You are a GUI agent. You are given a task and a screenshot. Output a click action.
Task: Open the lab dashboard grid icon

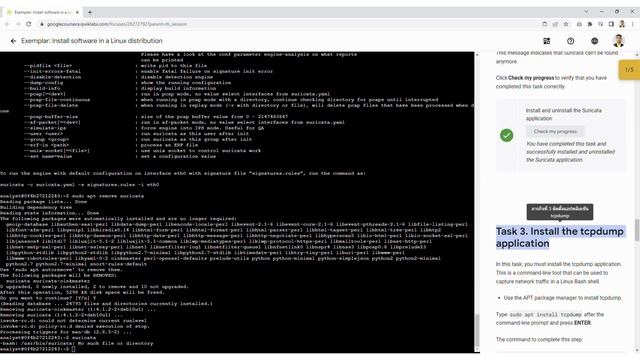tap(547, 41)
